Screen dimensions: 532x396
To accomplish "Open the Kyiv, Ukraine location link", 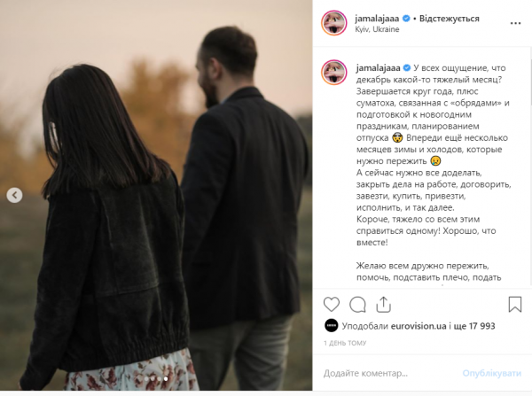I will pos(377,29).
